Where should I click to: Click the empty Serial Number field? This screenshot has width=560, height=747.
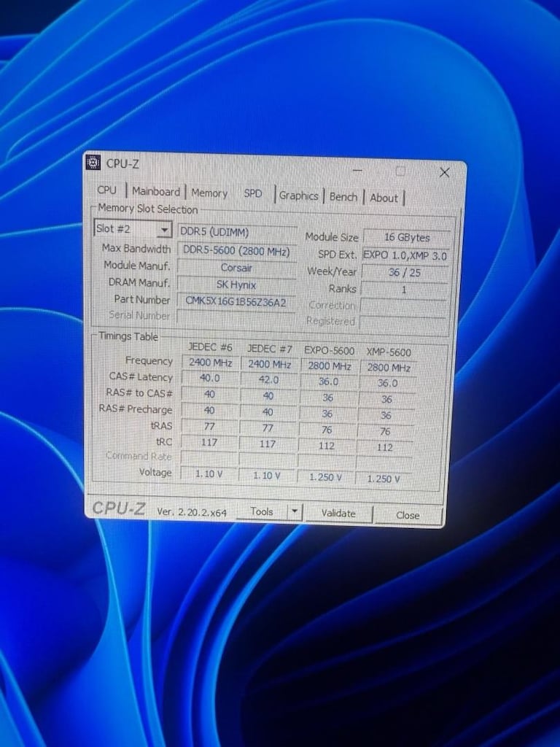click(236, 317)
